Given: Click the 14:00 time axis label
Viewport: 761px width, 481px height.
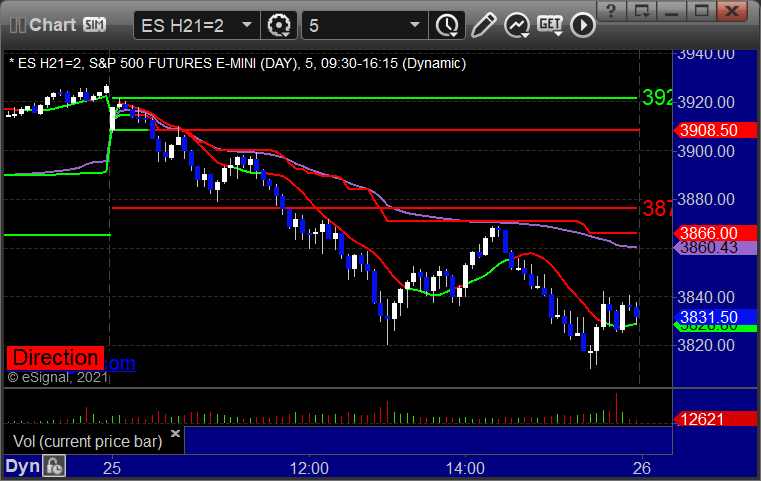Looking at the screenshot, I should (465, 469).
